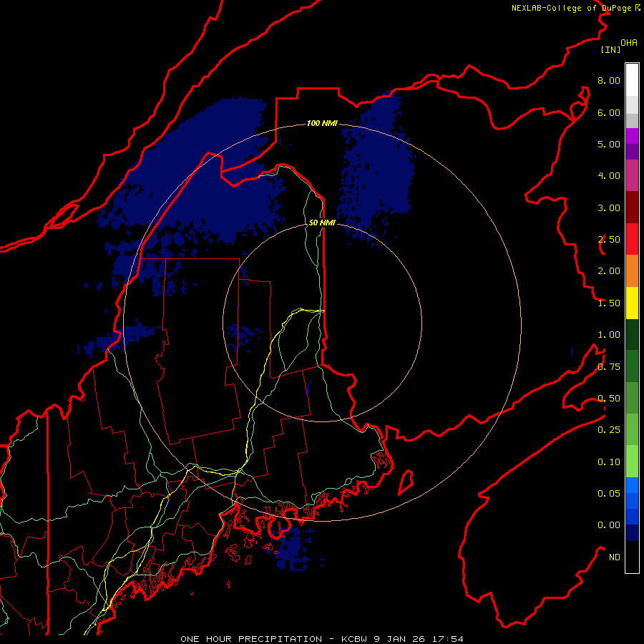Select the KCBW station identifier text
Screen dimensions: 644x644
coord(354,639)
